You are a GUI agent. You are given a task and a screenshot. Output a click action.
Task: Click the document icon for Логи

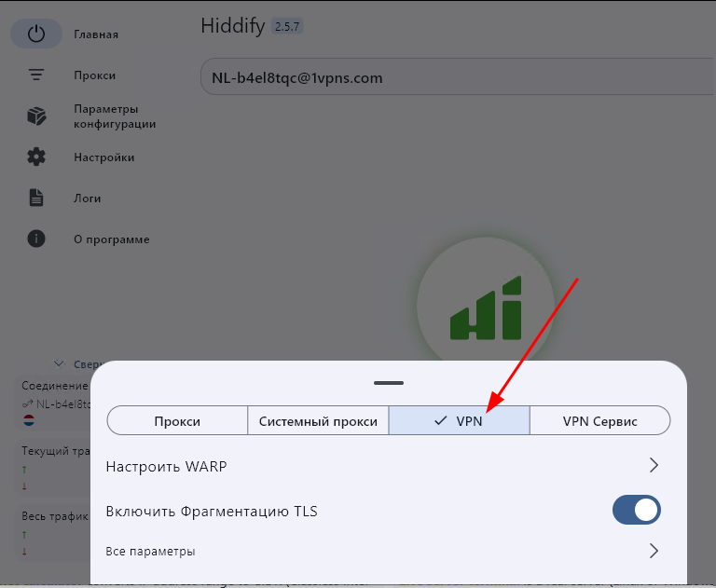click(36, 198)
